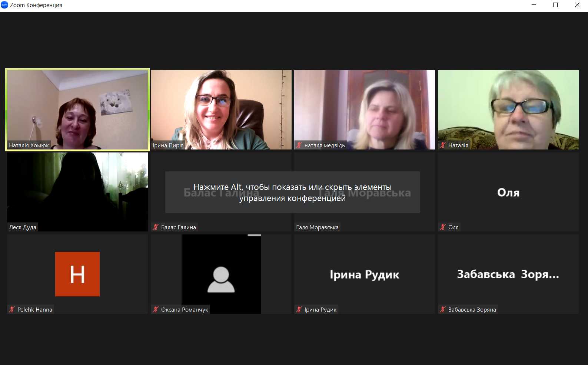
Task: Click the dark Леся Дуда video tile
Action: pos(77,192)
